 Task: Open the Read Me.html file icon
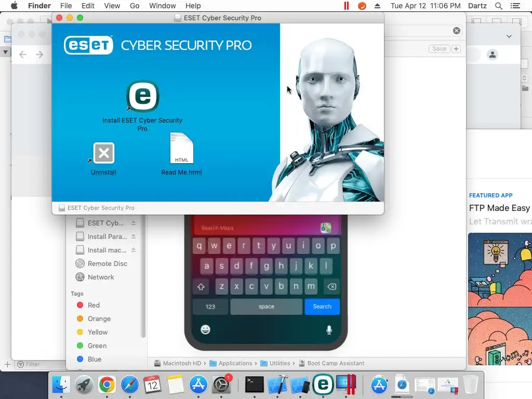181,148
